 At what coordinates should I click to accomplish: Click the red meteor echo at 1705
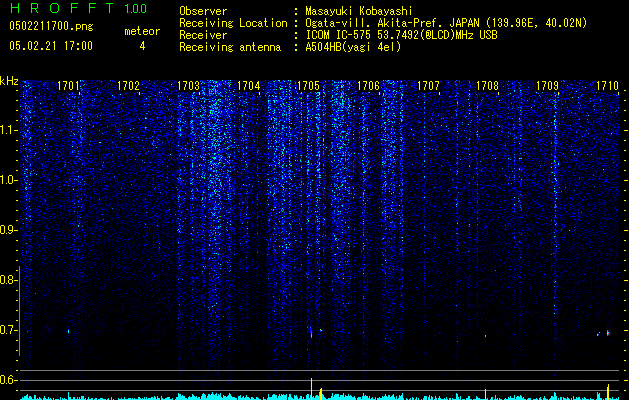pyautogui.click(x=311, y=333)
